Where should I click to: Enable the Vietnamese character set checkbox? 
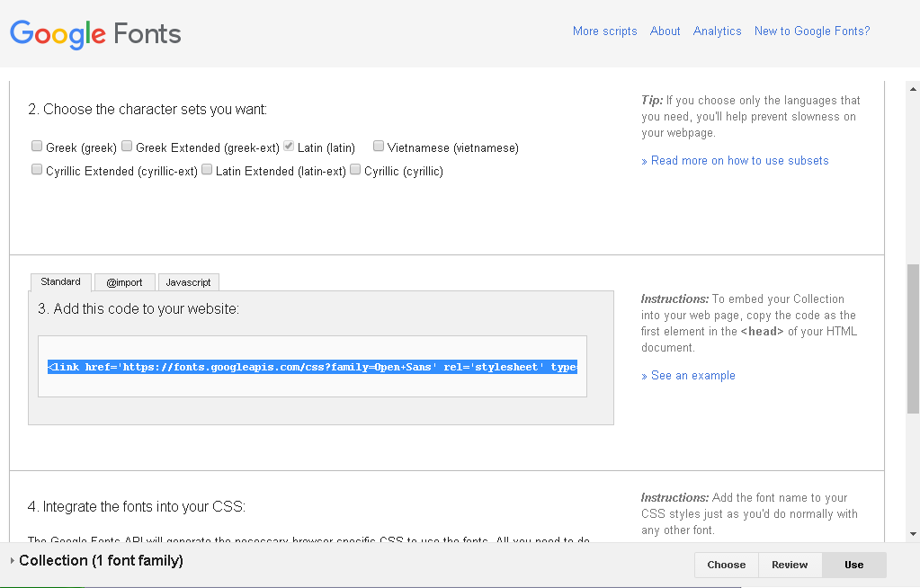coord(379,147)
